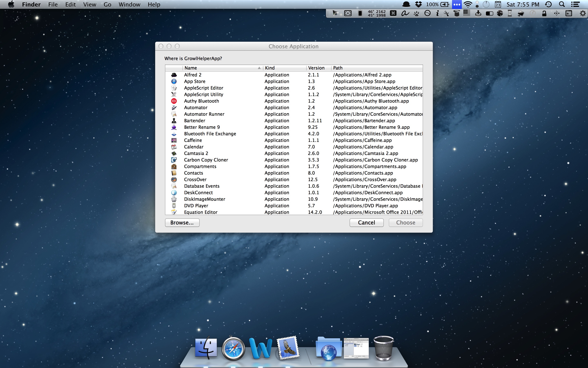Click the calendar 23 menu bar icon
This screenshot has height=368, width=588.
(x=498, y=4)
